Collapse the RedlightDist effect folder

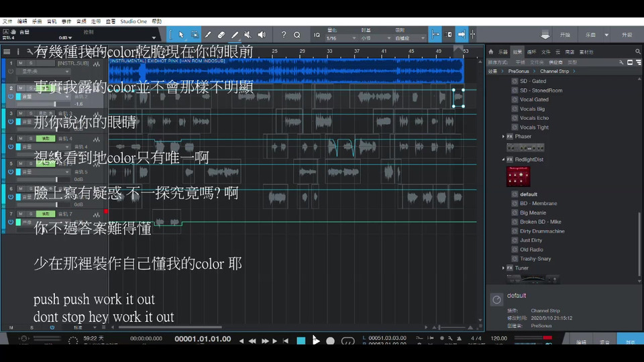[504, 160]
